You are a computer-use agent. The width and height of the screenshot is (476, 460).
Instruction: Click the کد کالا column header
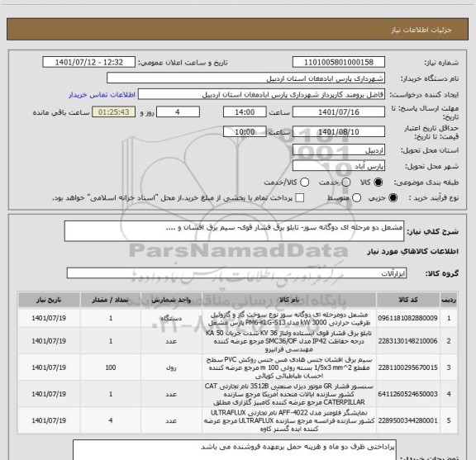coord(407,300)
